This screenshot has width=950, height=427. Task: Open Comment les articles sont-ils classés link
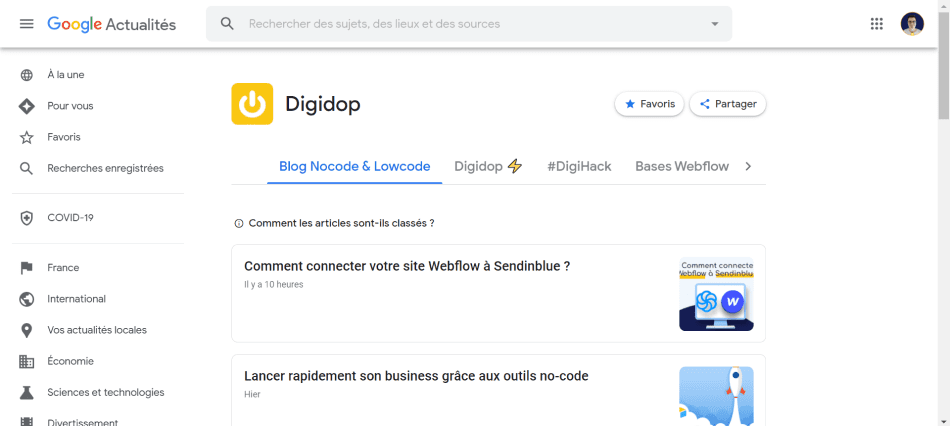pos(341,223)
